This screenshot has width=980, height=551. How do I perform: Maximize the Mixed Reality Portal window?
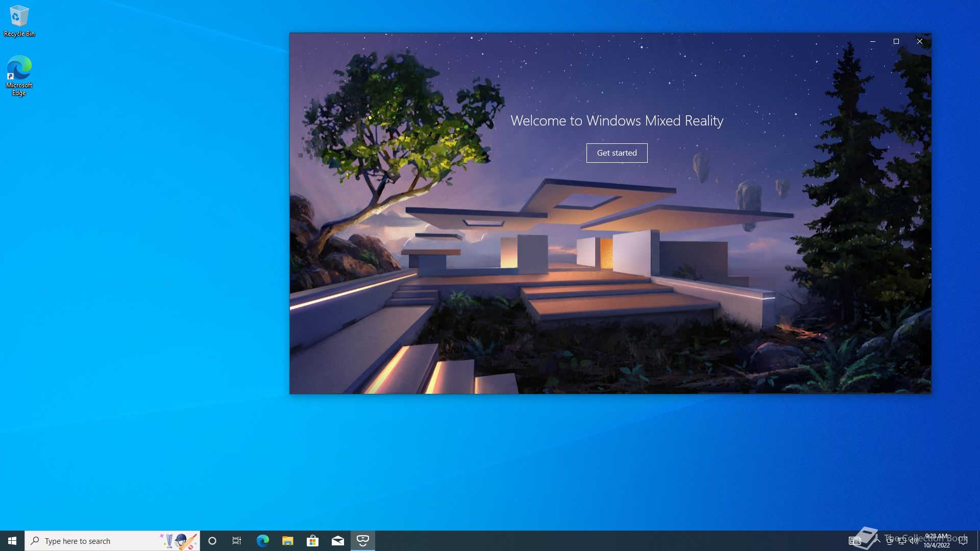pyautogui.click(x=896, y=41)
